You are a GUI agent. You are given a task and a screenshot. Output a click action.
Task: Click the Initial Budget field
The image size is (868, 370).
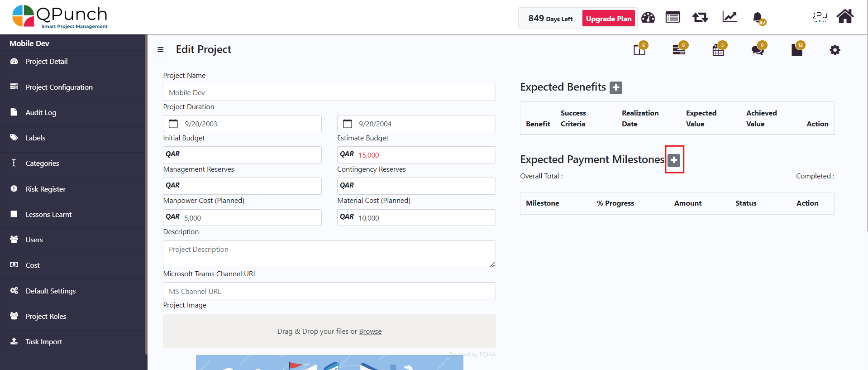point(242,155)
